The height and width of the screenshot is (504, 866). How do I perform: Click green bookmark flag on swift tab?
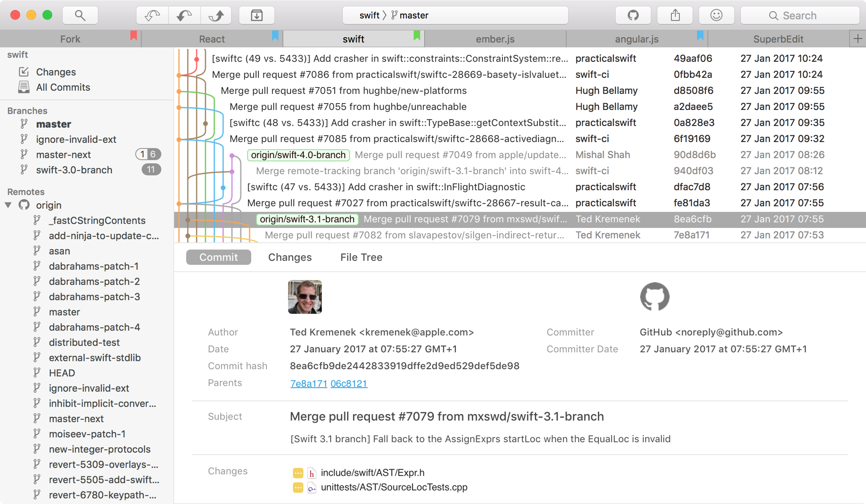click(417, 36)
